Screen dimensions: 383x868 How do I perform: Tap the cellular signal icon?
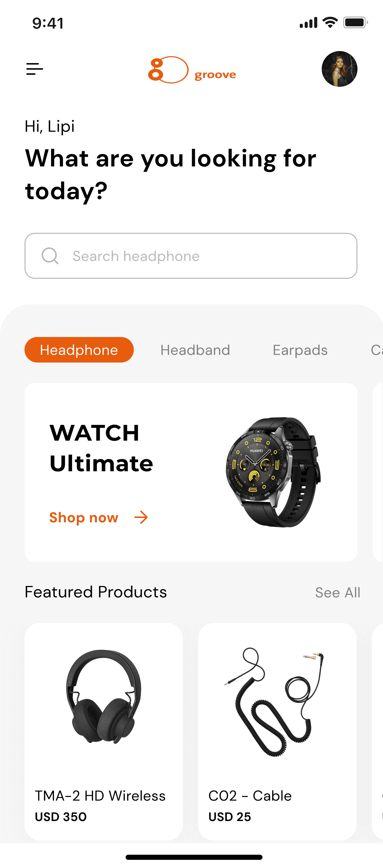coord(308,22)
